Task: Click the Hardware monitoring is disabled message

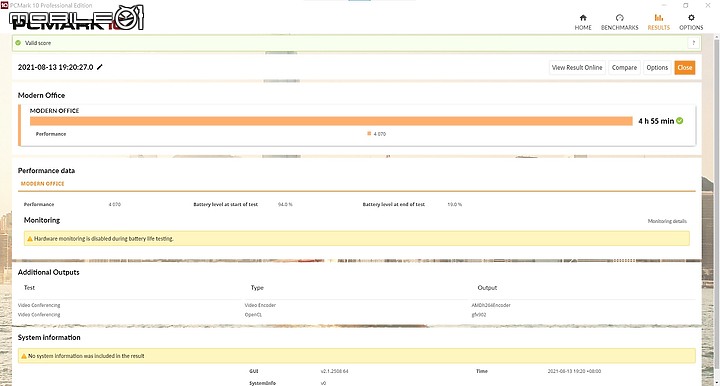Action: pos(104,239)
